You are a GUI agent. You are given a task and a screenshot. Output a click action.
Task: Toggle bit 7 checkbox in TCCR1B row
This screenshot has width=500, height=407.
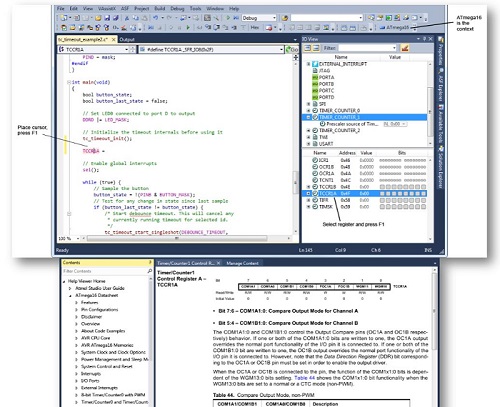382,187
